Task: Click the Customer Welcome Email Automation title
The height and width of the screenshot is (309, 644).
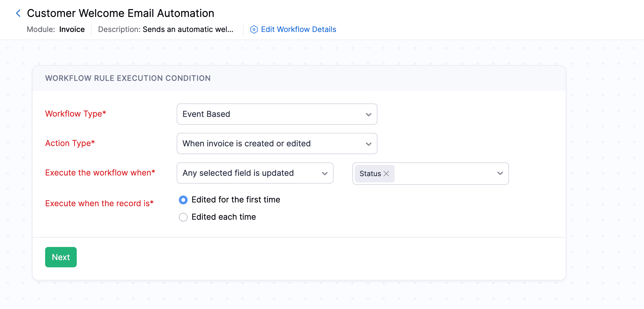Action: (x=121, y=13)
